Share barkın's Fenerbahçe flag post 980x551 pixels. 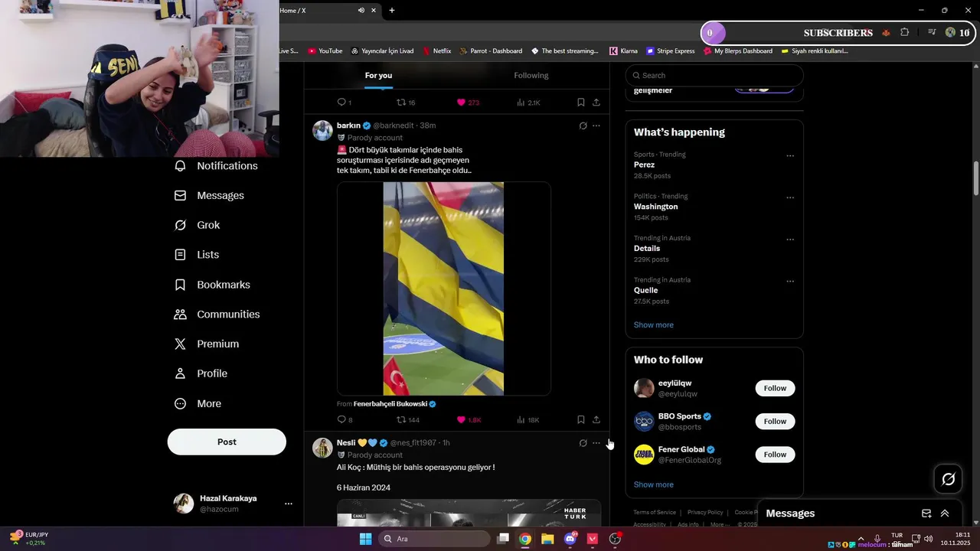(x=596, y=420)
